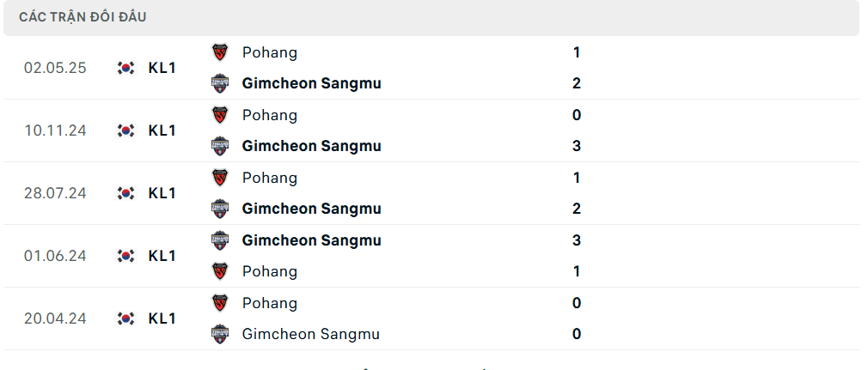Click Gimcheon Sangmu crest in 28.07.24 match
868x370 pixels.
tap(220, 209)
